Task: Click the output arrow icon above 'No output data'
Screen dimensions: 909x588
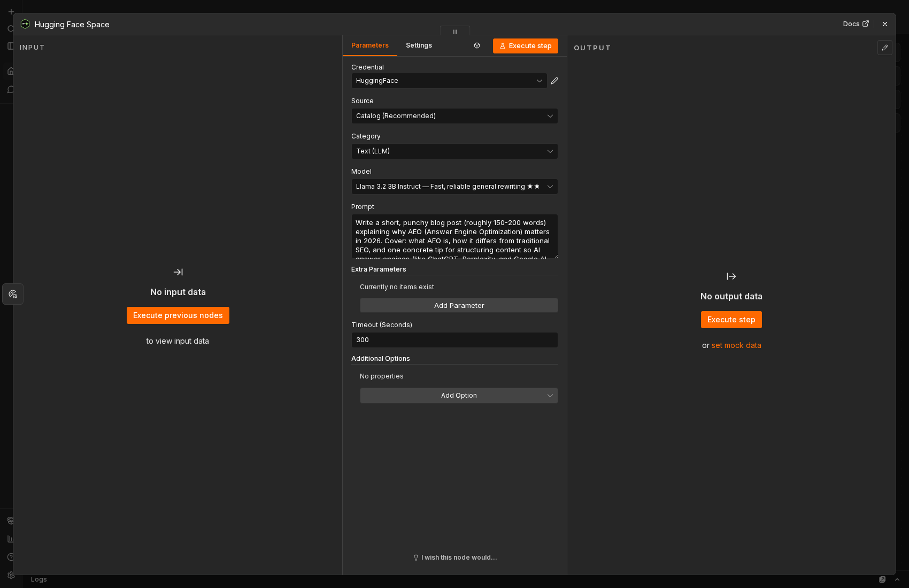Action: tap(731, 276)
